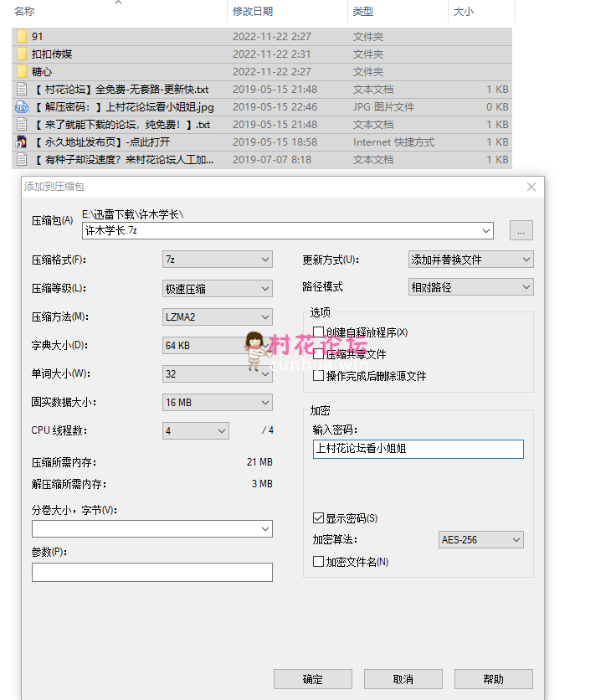The image size is (611, 700).
Task: Click the 取消 button
Action: pos(403,679)
